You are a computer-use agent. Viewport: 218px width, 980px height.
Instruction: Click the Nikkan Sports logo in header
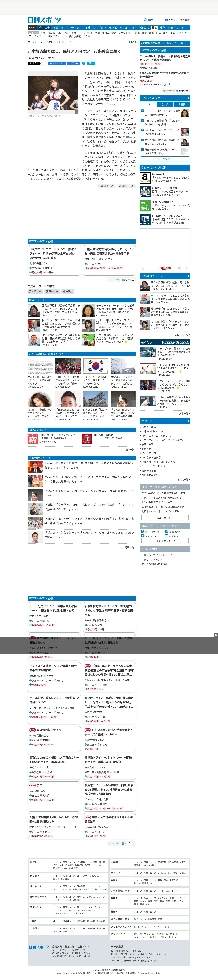coord(44,20)
